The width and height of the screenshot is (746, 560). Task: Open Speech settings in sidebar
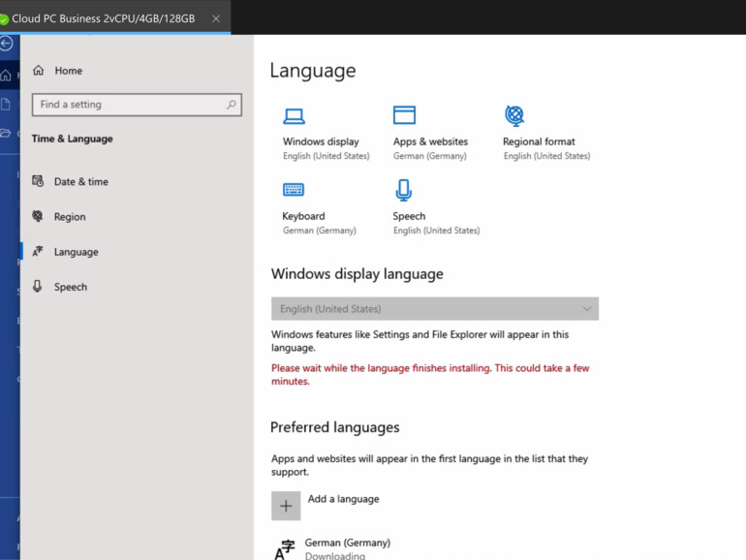(71, 287)
